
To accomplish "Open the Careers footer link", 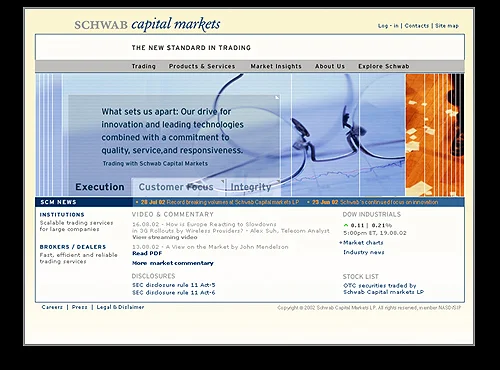I will click(x=52, y=307).
